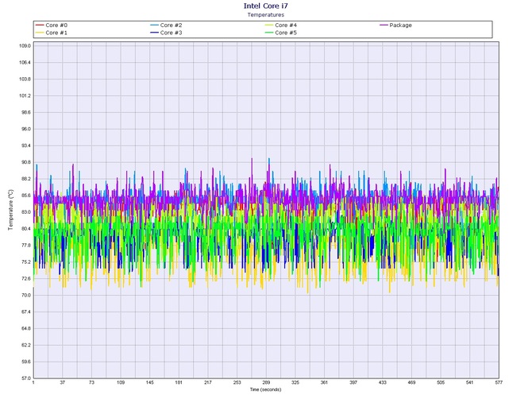Click the 433 x-axis tick label

pos(383,382)
